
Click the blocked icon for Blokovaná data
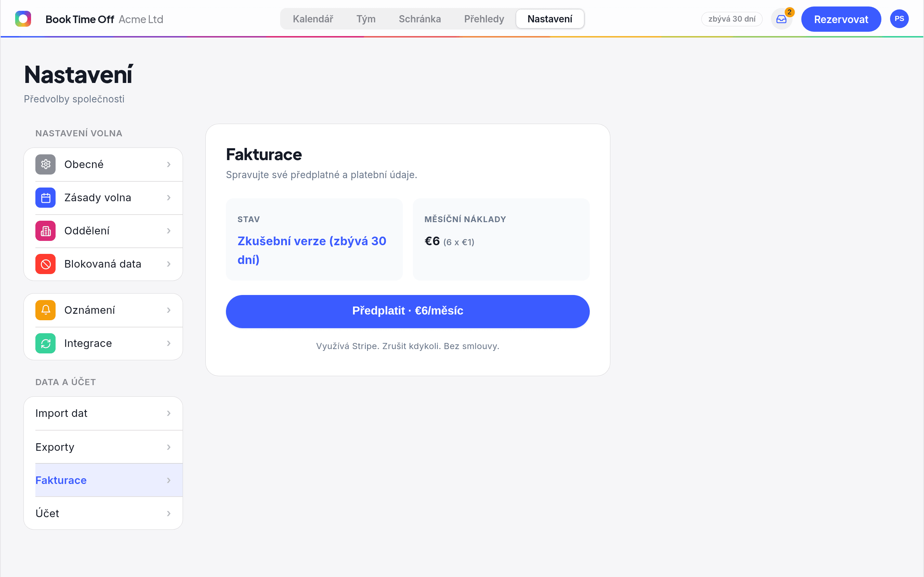[x=45, y=264]
